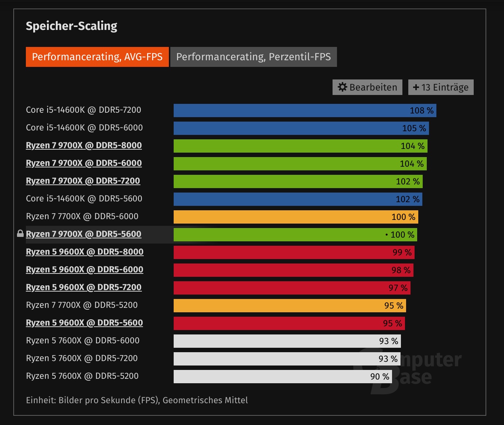Screen dimensions: 504x425
Task: Select Core i5-14600K @ DDR5-5600 label
Action: click(x=84, y=198)
